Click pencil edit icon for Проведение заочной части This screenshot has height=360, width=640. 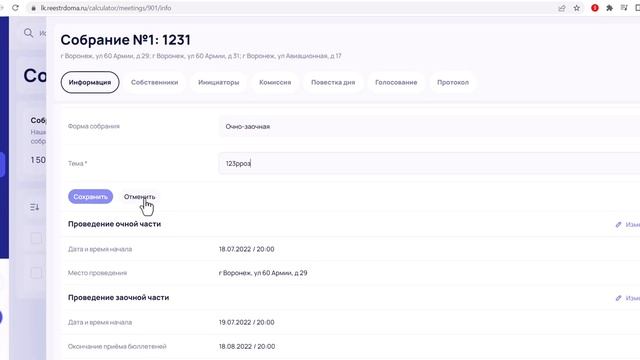coord(618,298)
